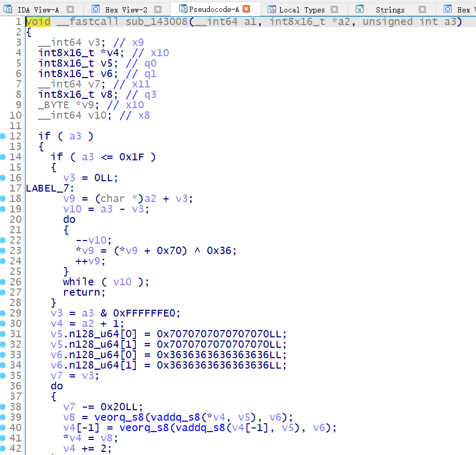Viewport: 476px width, 455px height.
Task: Close the Strings tab
Action: (422, 9)
